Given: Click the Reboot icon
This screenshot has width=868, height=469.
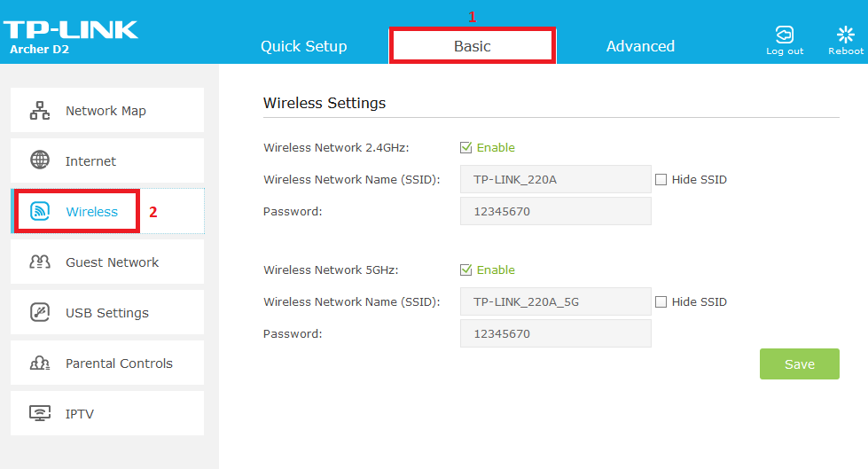Looking at the screenshot, I should pyautogui.click(x=845, y=35).
